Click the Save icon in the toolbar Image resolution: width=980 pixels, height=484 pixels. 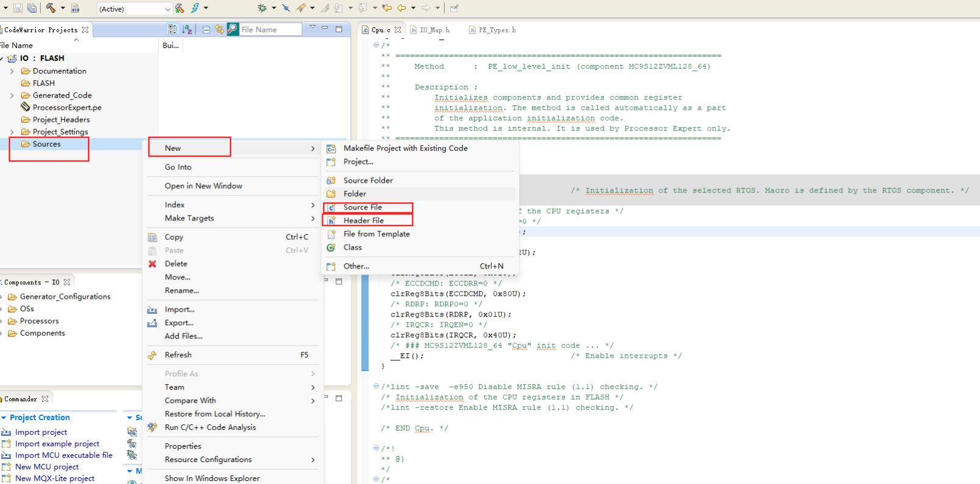tap(18, 9)
